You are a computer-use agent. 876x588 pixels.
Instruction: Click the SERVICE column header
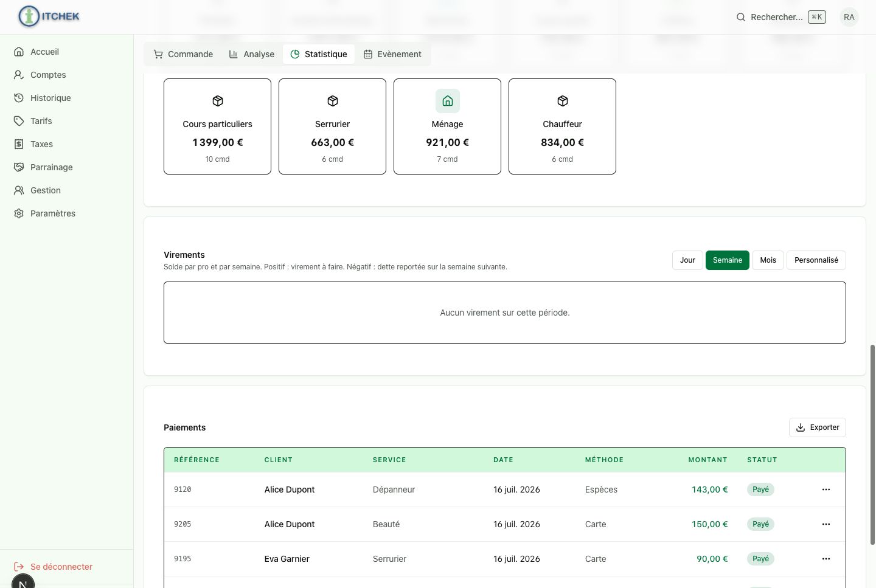click(x=389, y=460)
